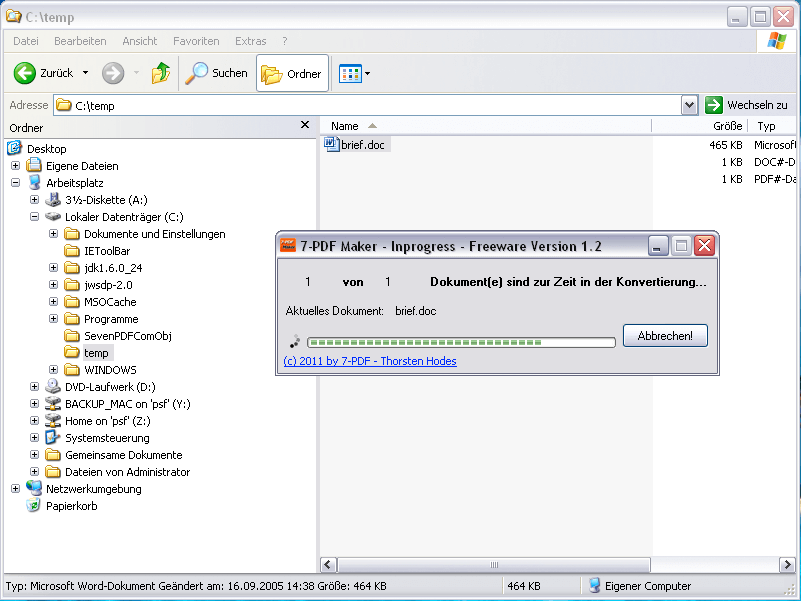Select the IEToolBar folder icon
The image size is (801, 601).
click(x=72, y=250)
